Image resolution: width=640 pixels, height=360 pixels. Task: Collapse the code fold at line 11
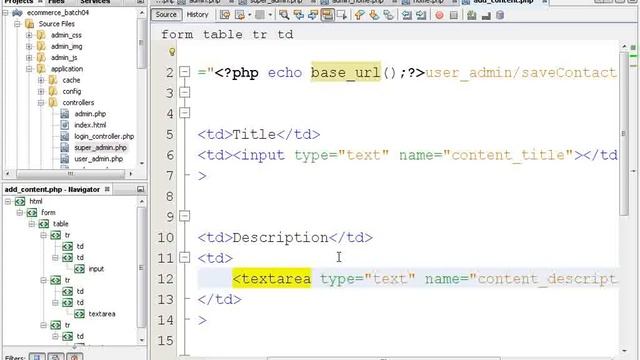184,257
